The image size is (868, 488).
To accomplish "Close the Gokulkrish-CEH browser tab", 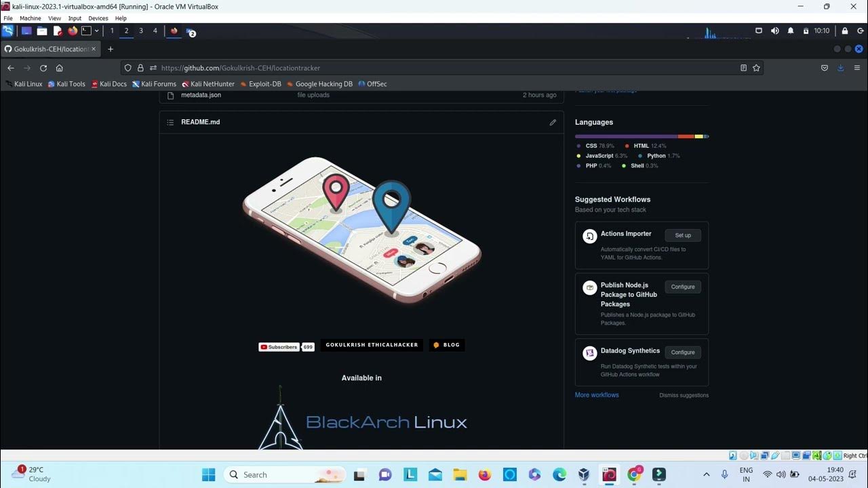I will (94, 49).
